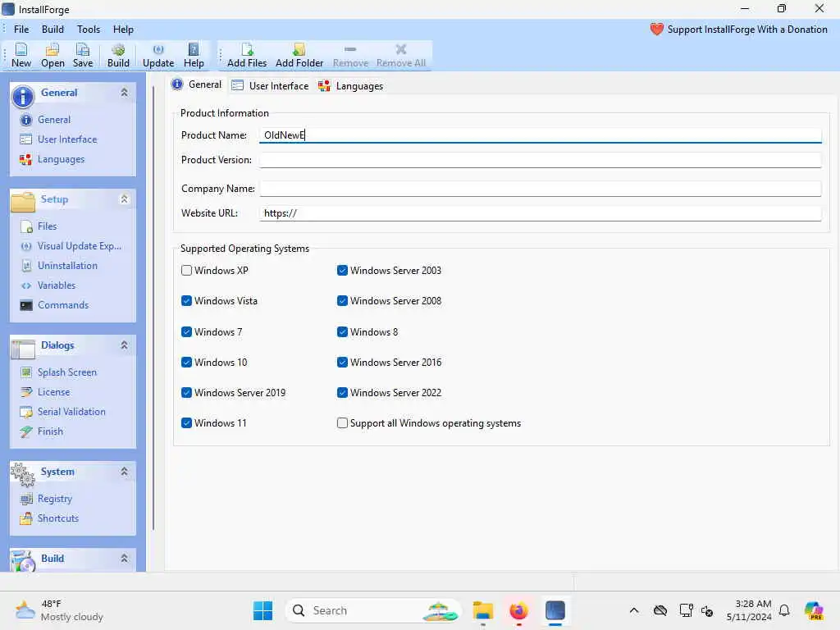
Task: Focus the Product Name field
Action: [x=540, y=135]
